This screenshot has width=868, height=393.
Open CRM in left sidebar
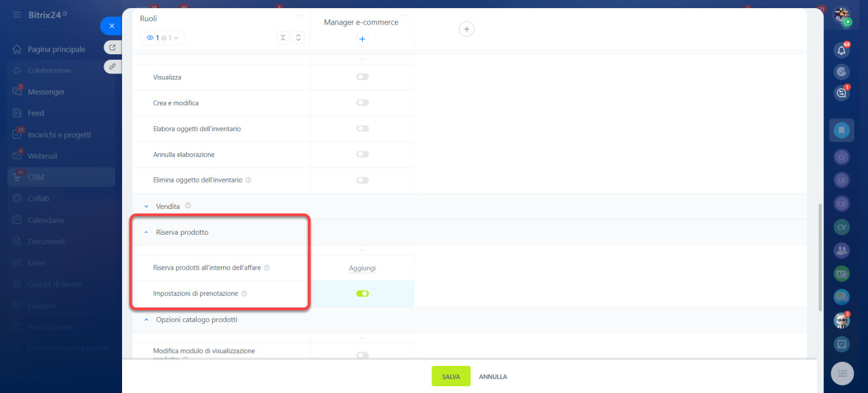36,177
